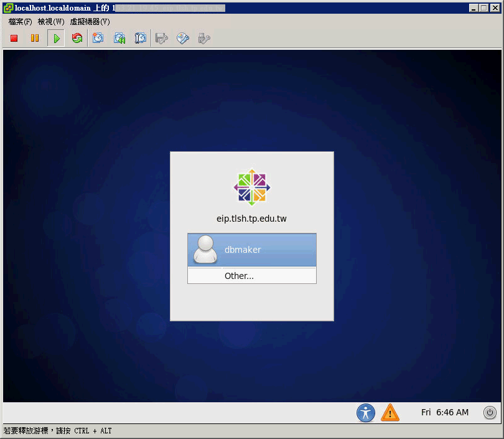This screenshot has width=504, height=439.
Task: Click the dbmaker user avatar image
Action: [205, 249]
